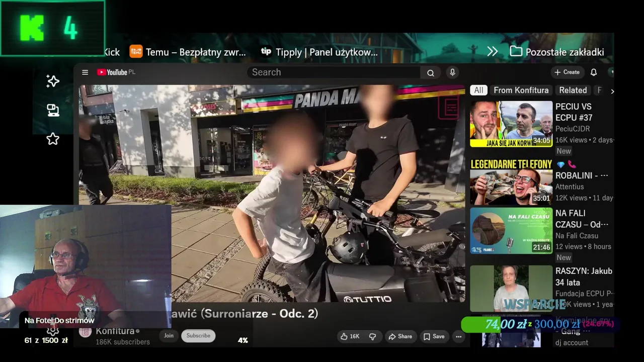Click Na Fali Czasu channel name
The image size is (644, 362).
(577, 235)
